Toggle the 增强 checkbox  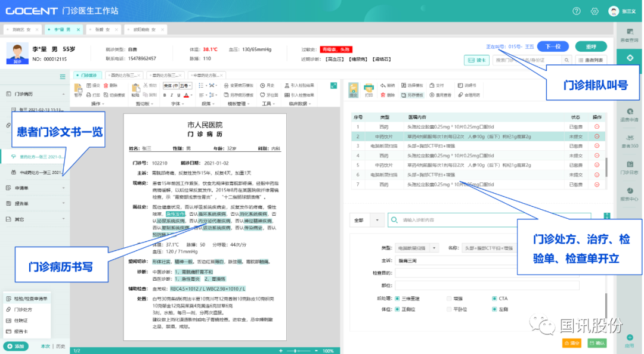(449, 299)
